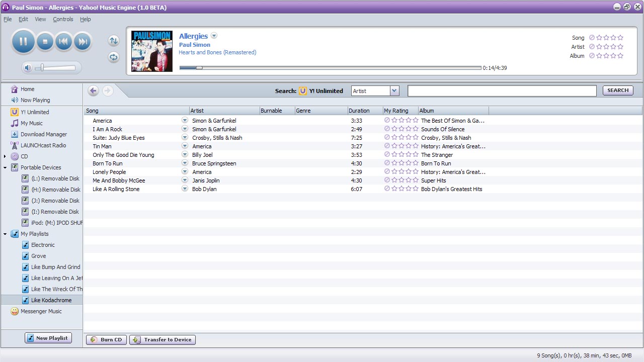The height and width of the screenshot is (362, 644).
Task: Open options dropdown for Like A Rolling Stone
Action: click(185, 189)
